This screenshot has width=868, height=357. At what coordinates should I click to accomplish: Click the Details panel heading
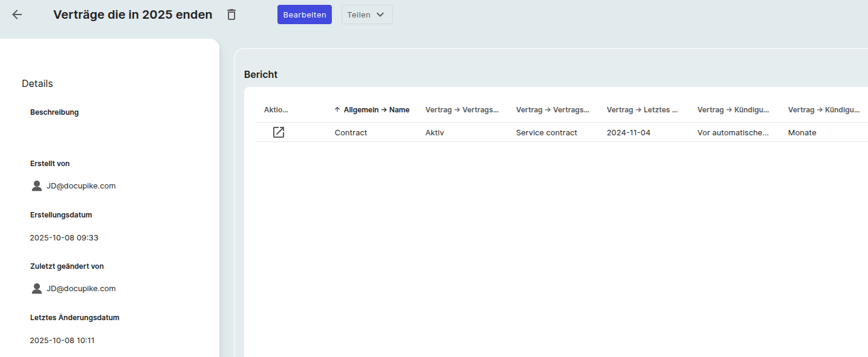37,83
